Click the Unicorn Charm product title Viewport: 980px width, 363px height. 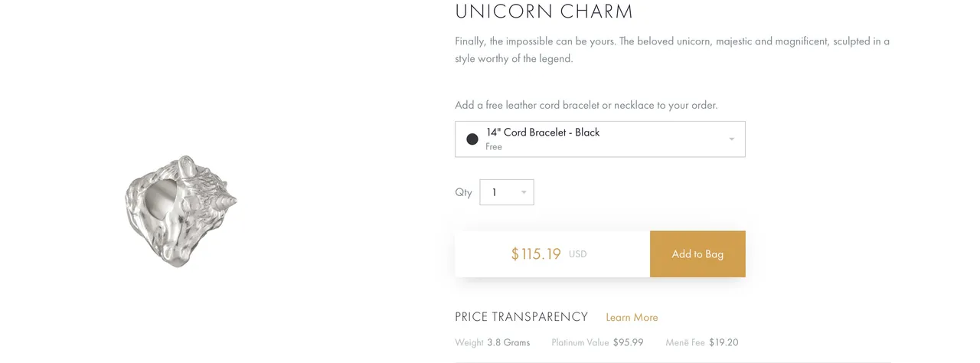coord(544,11)
